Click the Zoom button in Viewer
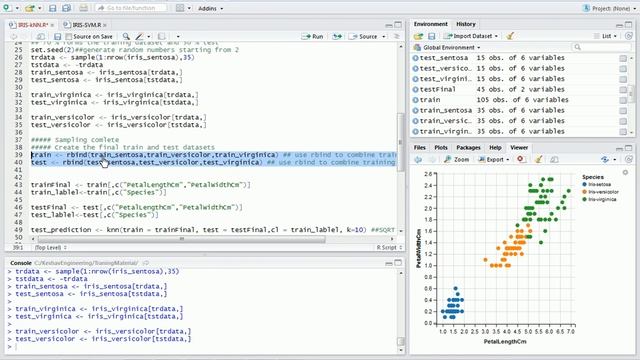Screen dimensions: 640x360 click(x=457, y=160)
